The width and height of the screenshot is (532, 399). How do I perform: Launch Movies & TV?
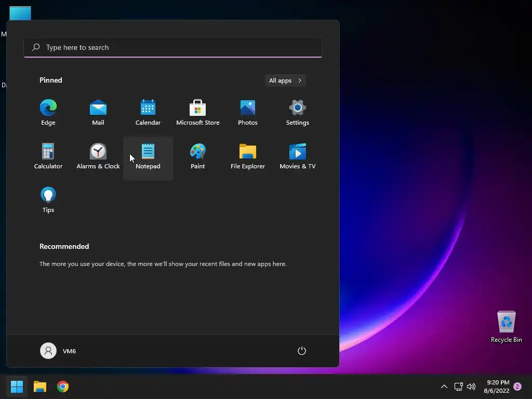[x=298, y=156]
